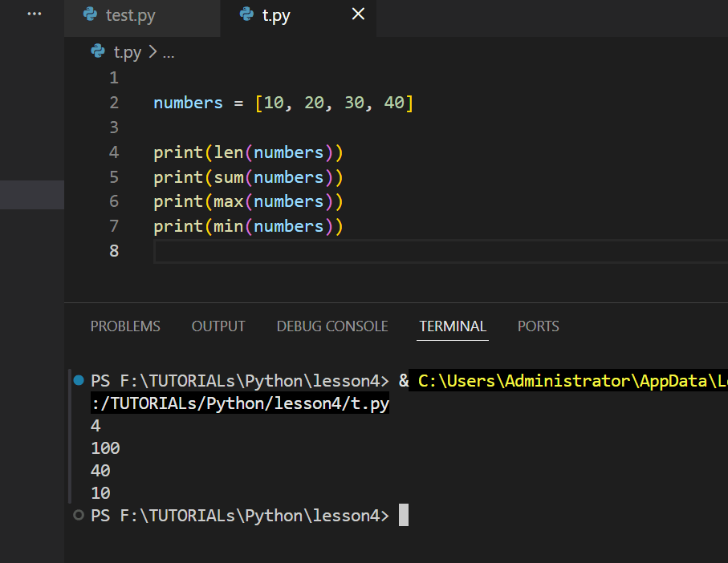Switch to the DEBUG CONSOLE tab

(332, 326)
